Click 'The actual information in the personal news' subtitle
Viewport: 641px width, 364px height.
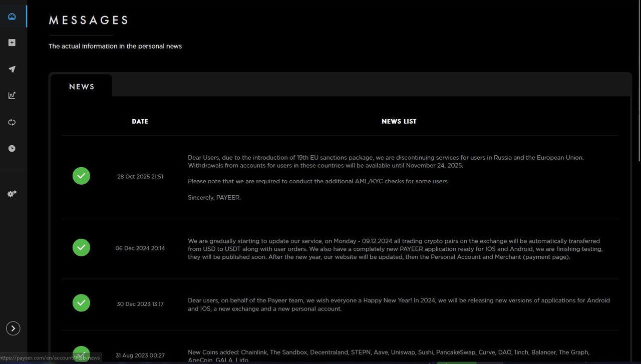pos(115,46)
